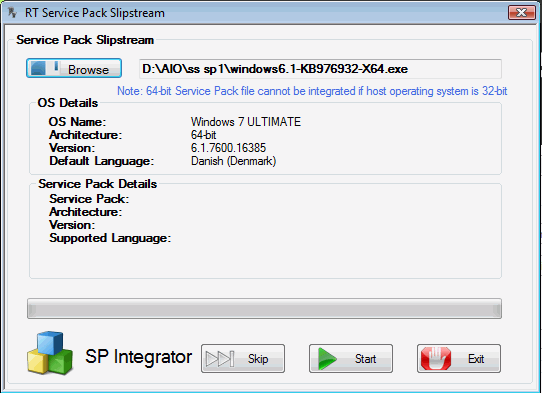This screenshot has height=393, width=542.
Task: Click the integration progress bar
Action: point(264,309)
